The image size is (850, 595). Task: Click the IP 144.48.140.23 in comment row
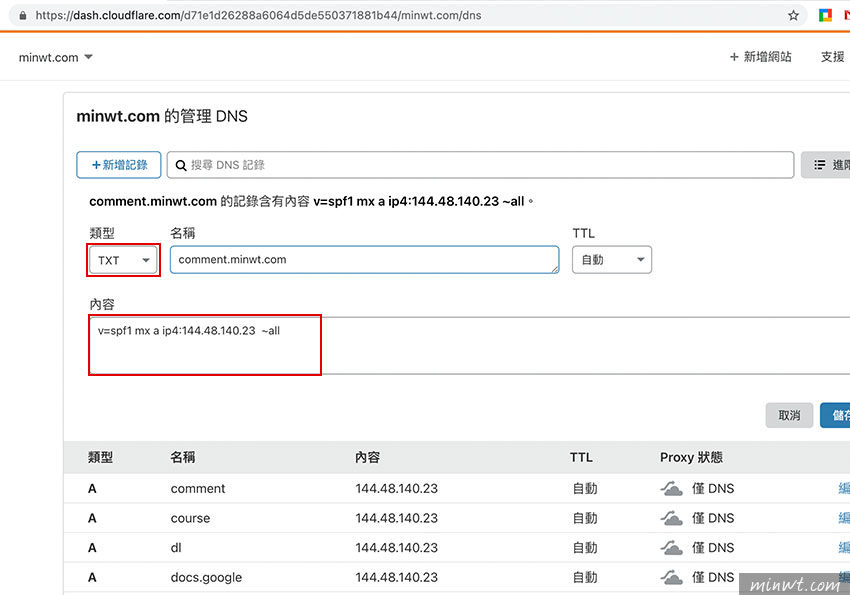pos(396,489)
